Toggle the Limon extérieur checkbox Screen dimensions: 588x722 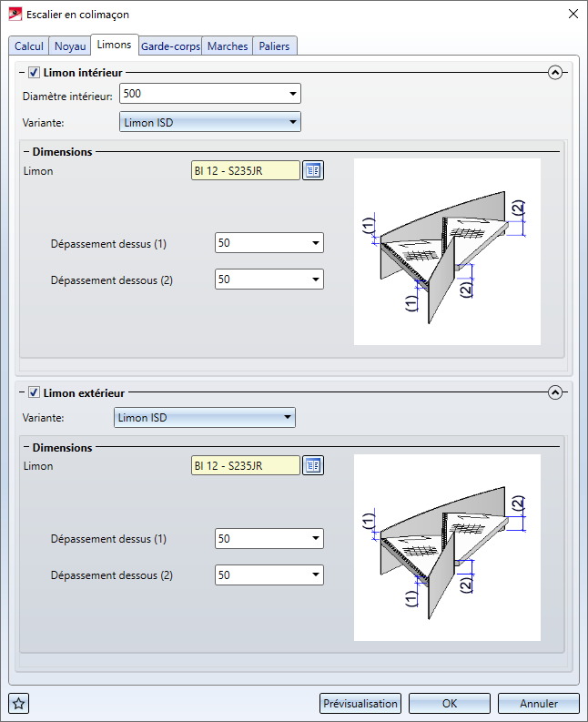click(x=34, y=392)
